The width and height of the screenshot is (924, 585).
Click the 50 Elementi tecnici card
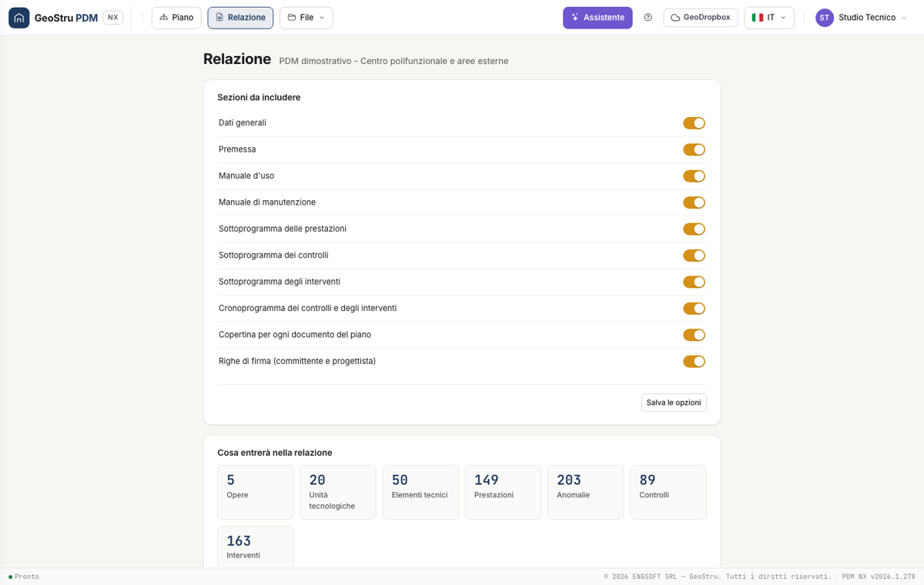[x=420, y=492]
